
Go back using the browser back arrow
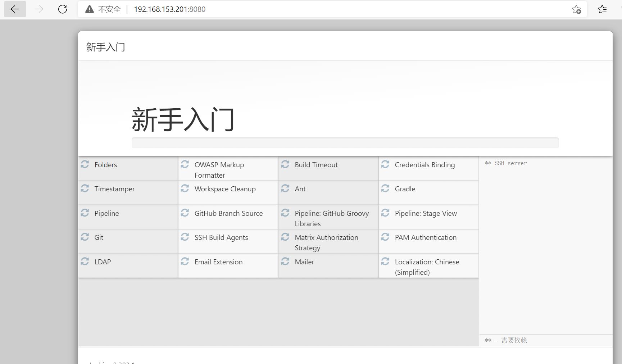(x=15, y=9)
